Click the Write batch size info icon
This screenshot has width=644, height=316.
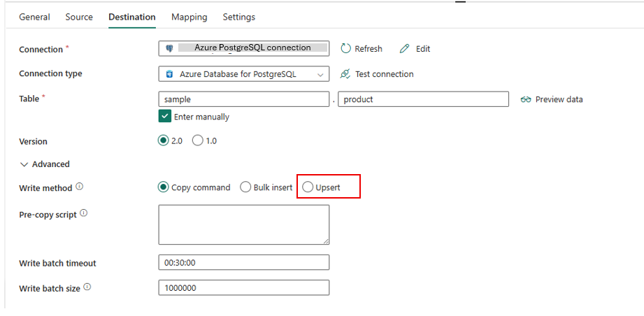[x=87, y=287]
